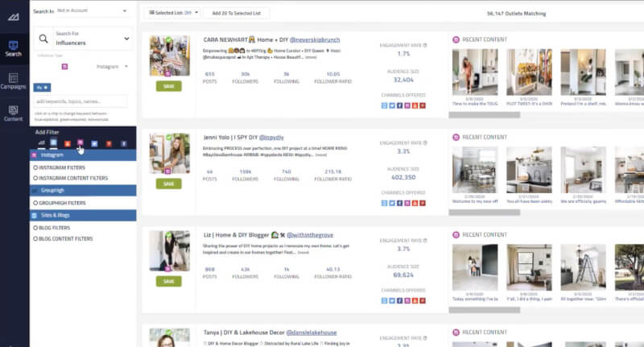Image resolution: width=644 pixels, height=347 pixels.
Task: Open the Selected List DIY dropdown
Action: click(x=173, y=13)
